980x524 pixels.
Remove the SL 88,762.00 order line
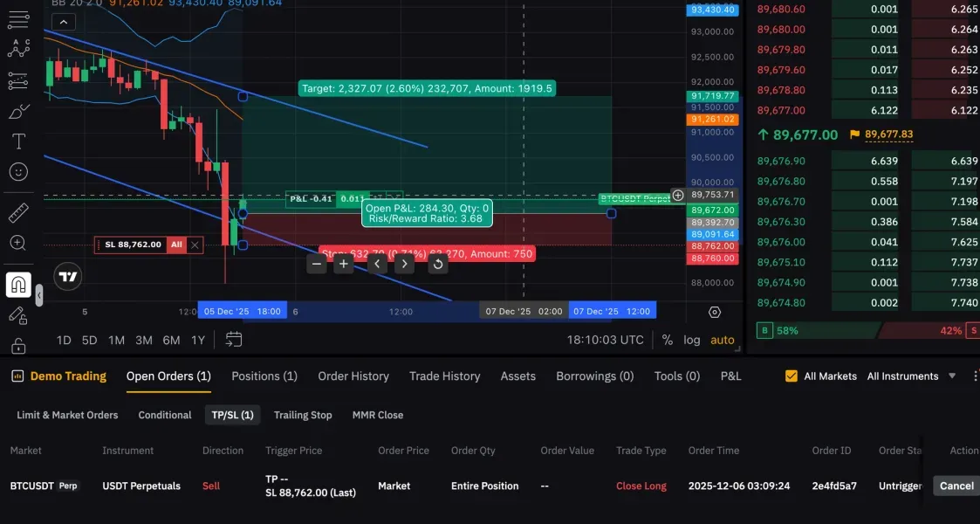[195, 245]
